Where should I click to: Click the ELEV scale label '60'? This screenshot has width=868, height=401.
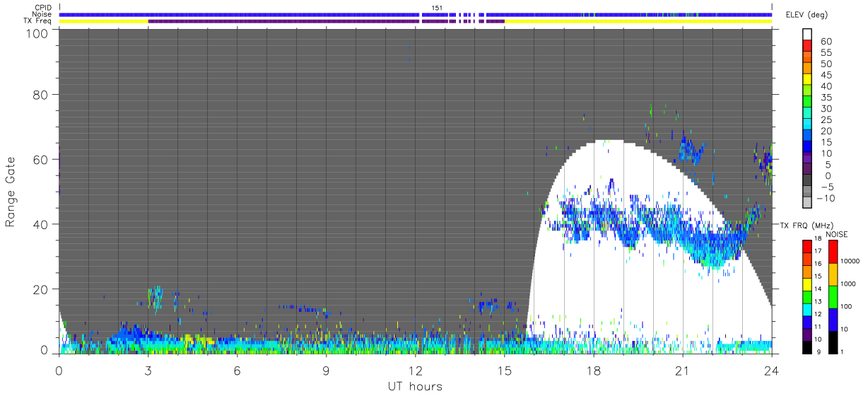pos(826,42)
